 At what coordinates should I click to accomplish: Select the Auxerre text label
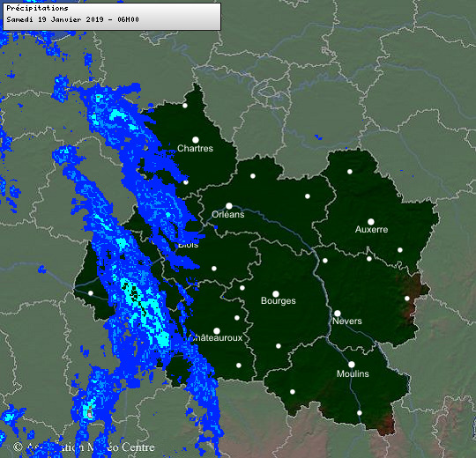(372, 229)
